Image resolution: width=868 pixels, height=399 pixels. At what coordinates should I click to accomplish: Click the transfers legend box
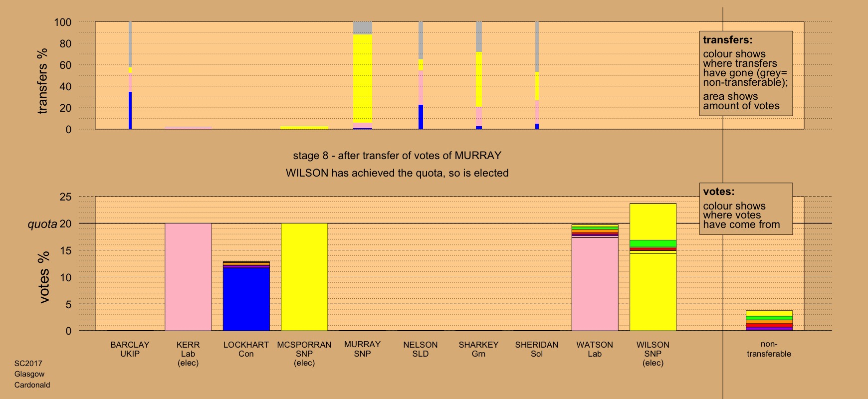tap(746, 73)
